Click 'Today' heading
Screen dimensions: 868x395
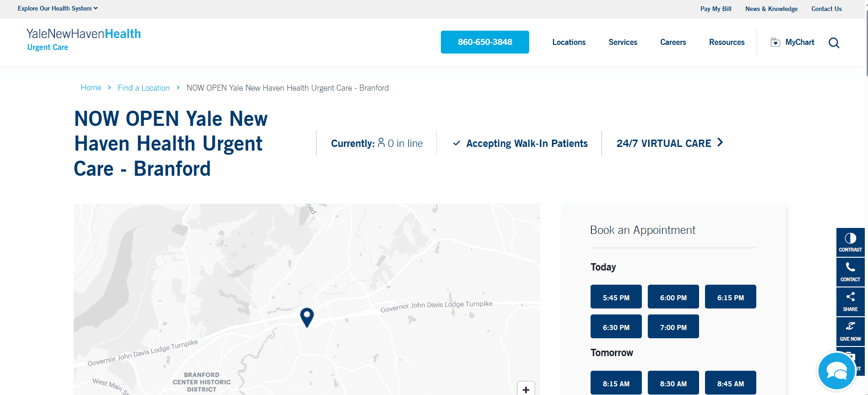(603, 267)
